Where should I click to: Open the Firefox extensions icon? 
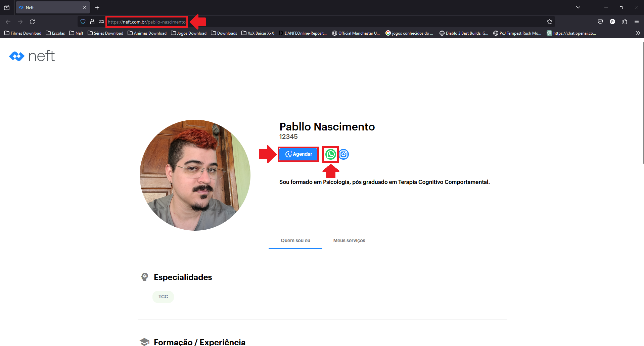625,22
